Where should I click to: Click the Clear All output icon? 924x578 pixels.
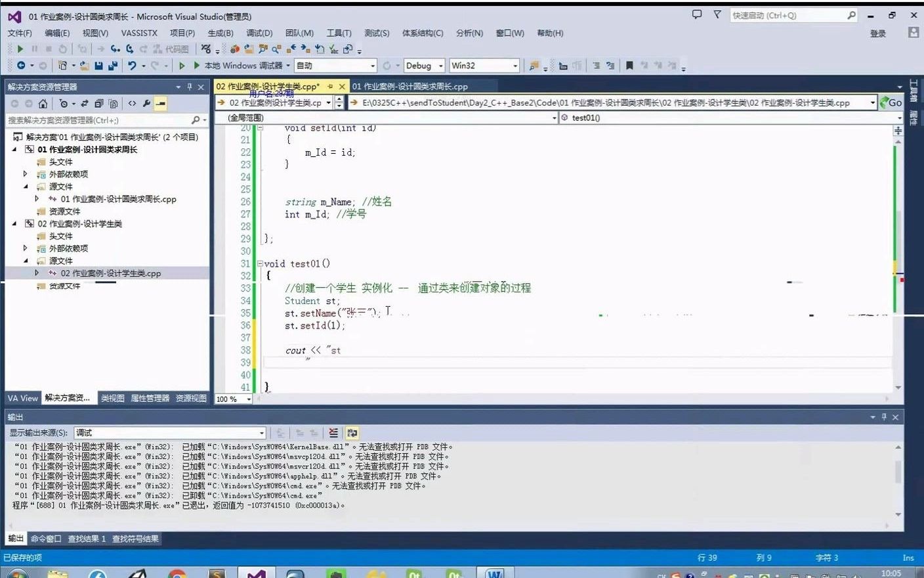tap(333, 433)
